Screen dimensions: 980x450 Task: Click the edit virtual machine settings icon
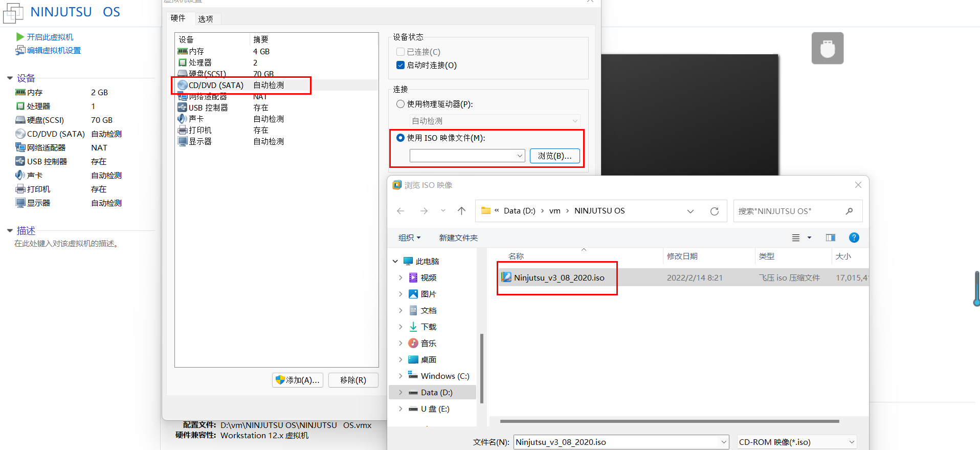20,50
